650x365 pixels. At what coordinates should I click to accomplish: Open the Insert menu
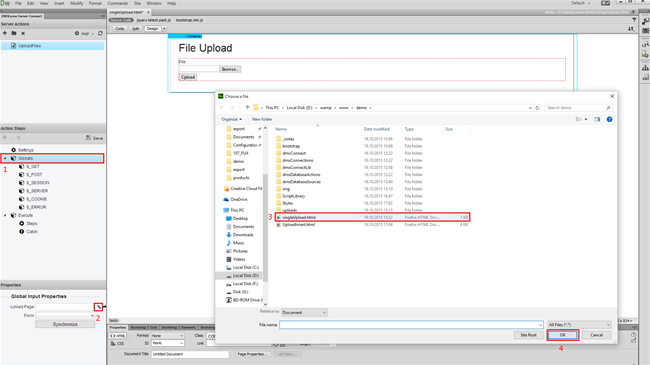59,3
